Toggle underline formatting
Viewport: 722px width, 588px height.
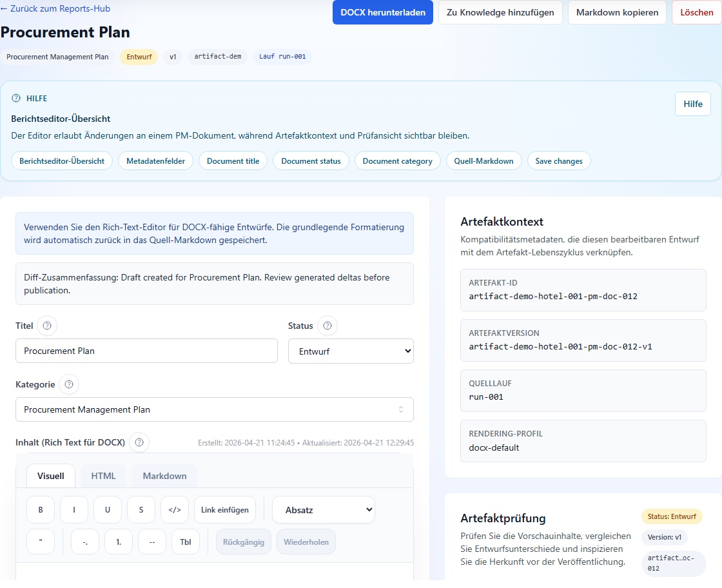(107, 509)
